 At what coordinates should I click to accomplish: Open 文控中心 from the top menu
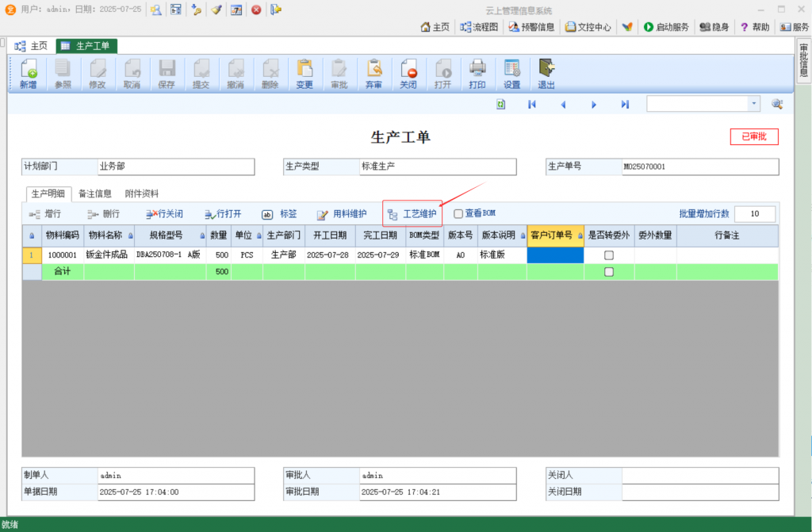tap(588, 27)
